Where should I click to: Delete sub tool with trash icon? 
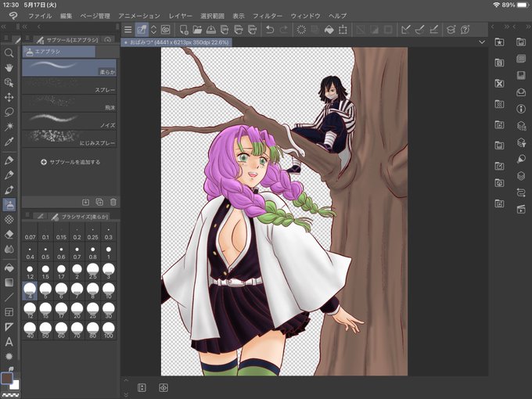[113, 202]
